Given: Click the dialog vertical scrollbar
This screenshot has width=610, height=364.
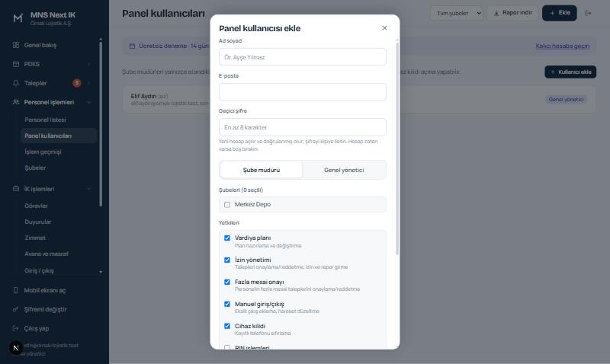Looking at the screenshot, I should (397, 148).
